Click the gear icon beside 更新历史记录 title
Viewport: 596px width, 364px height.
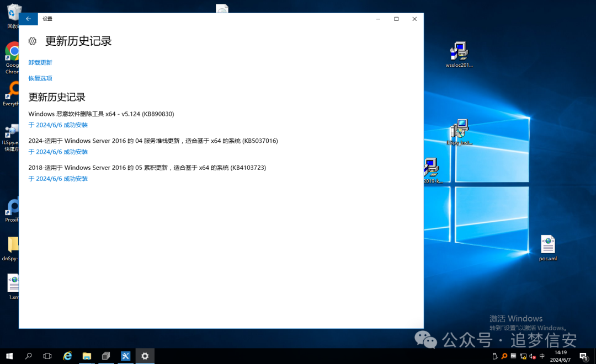coord(33,41)
